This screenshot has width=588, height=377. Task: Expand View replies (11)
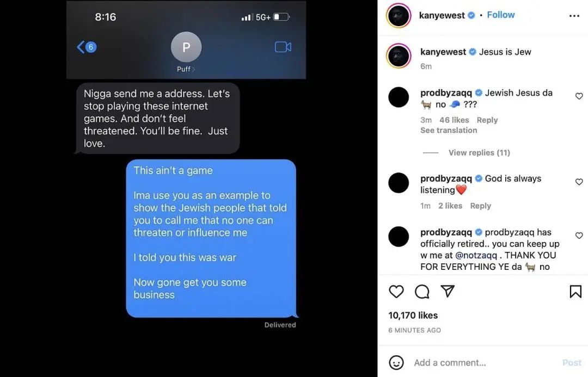tap(479, 152)
